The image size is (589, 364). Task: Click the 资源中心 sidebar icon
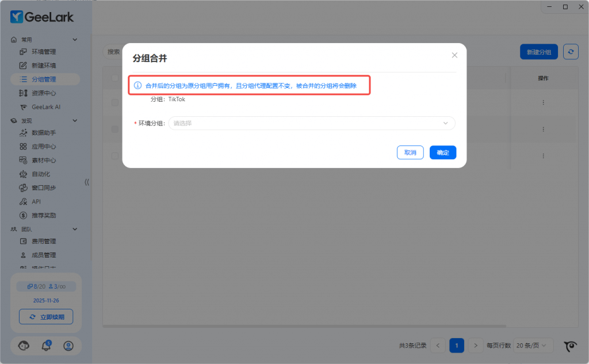point(24,93)
